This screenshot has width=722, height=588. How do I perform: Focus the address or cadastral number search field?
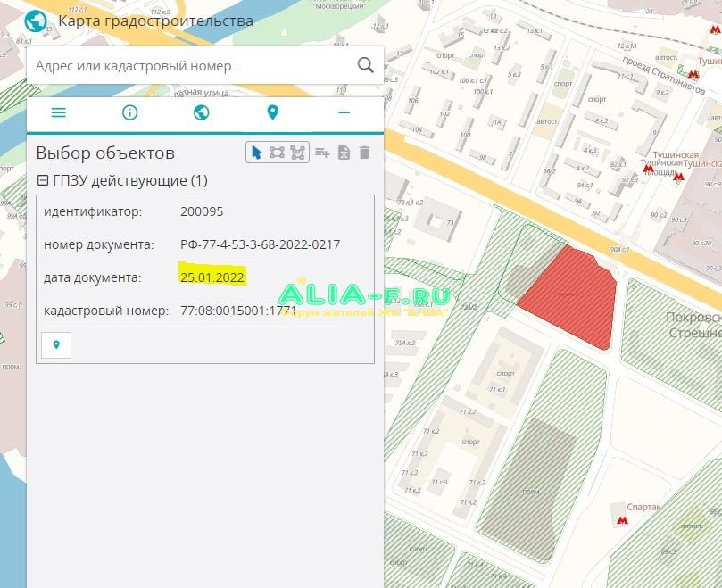coord(205,65)
